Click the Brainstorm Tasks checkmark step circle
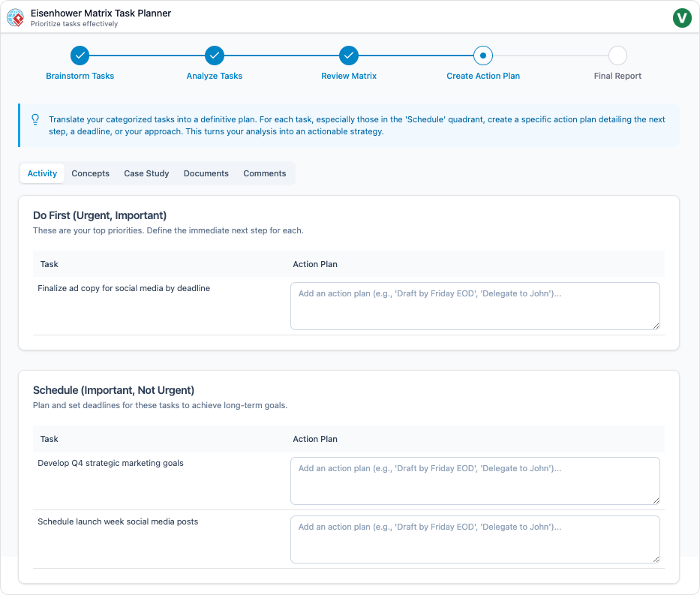Image resolution: width=700 pixels, height=595 pixels. [80, 56]
